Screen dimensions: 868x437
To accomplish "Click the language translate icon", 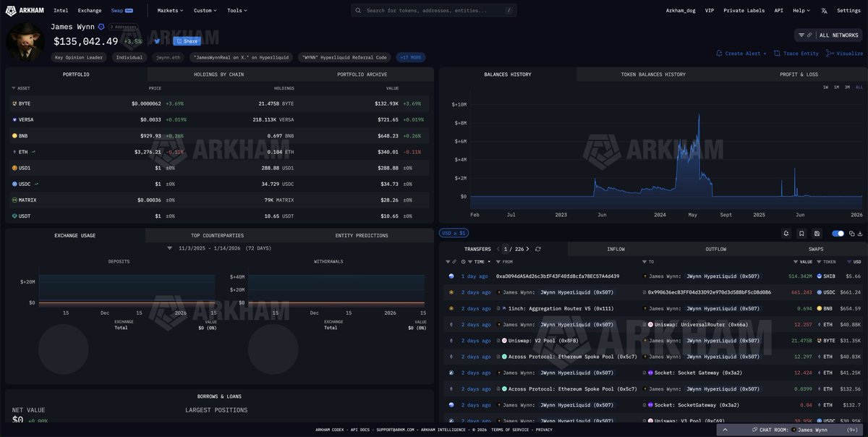I will tap(824, 11).
